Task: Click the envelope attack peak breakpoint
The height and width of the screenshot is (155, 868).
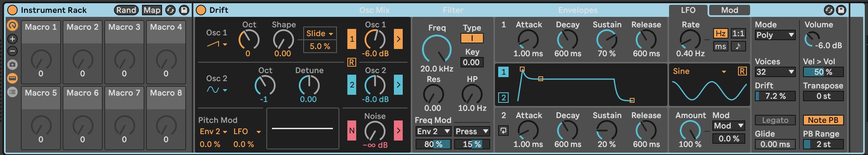Action: (x=522, y=69)
